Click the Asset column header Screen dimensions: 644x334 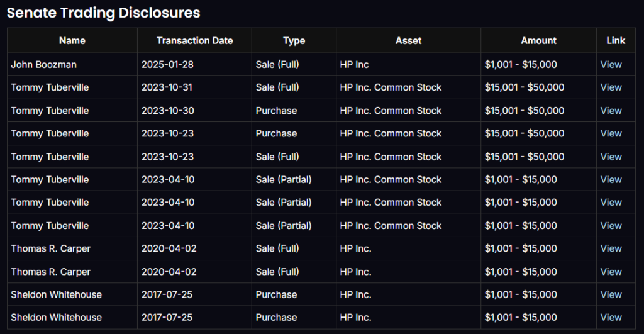coord(408,40)
